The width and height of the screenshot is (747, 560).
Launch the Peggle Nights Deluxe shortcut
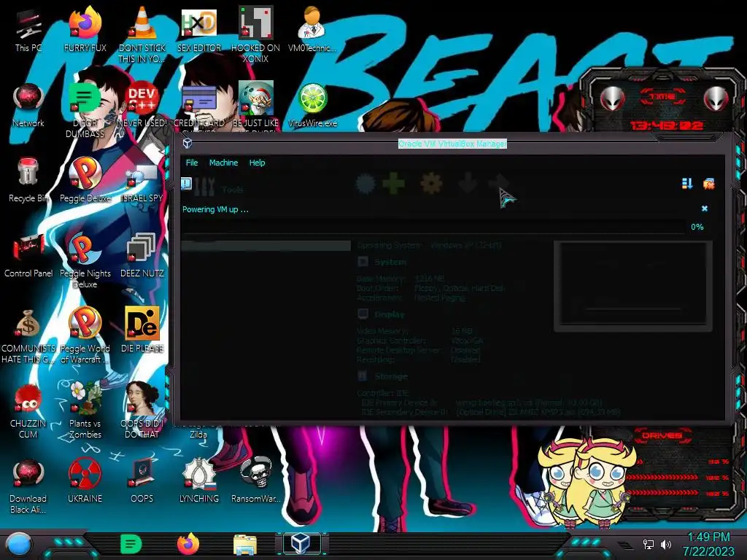tap(85, 261)
